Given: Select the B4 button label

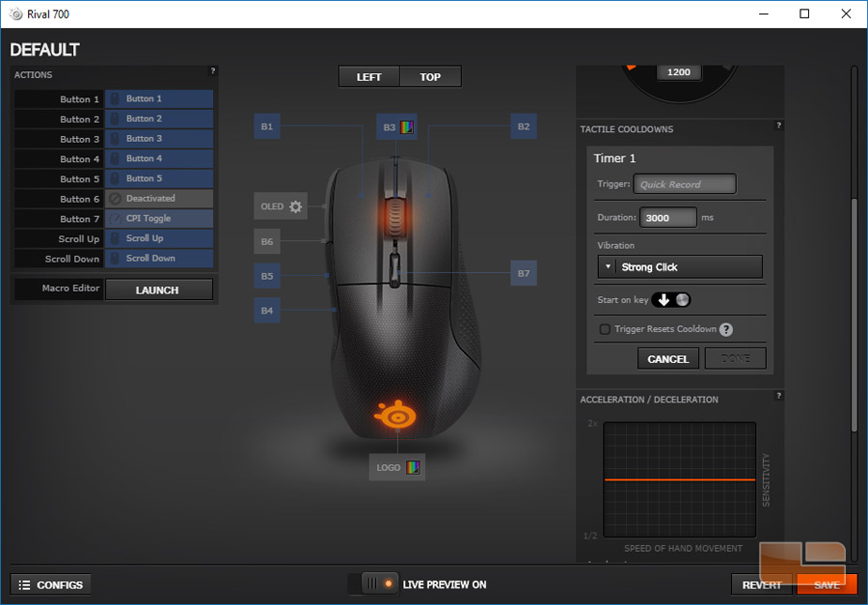Looking at the screenshot, I should point(267,311).
